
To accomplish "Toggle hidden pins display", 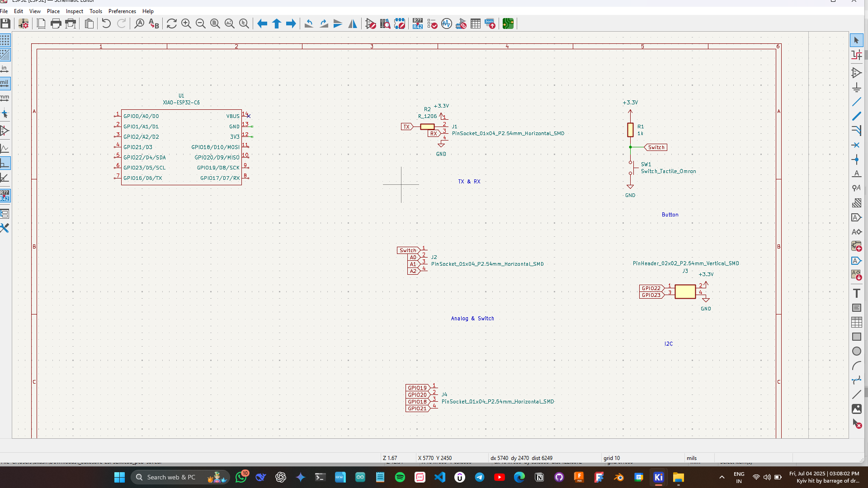I will [5, 131].
